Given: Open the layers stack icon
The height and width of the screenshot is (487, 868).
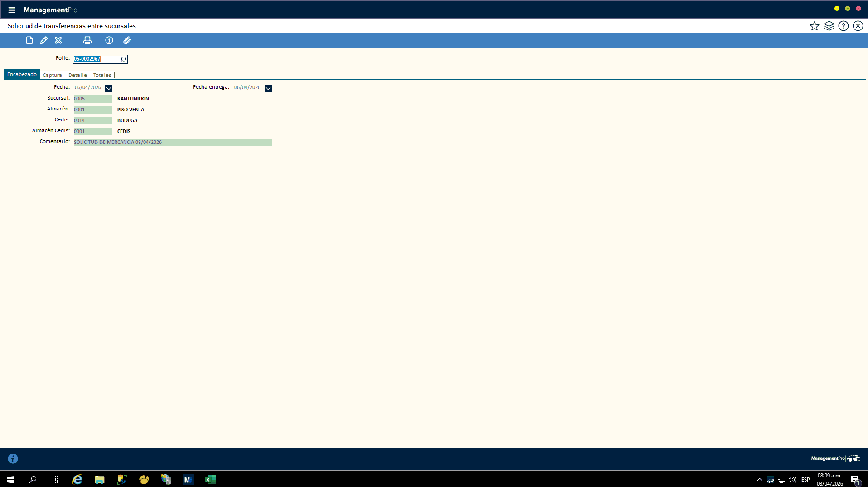Looking at the screenshot, I should pyautogui.click(x=829, y=26).
